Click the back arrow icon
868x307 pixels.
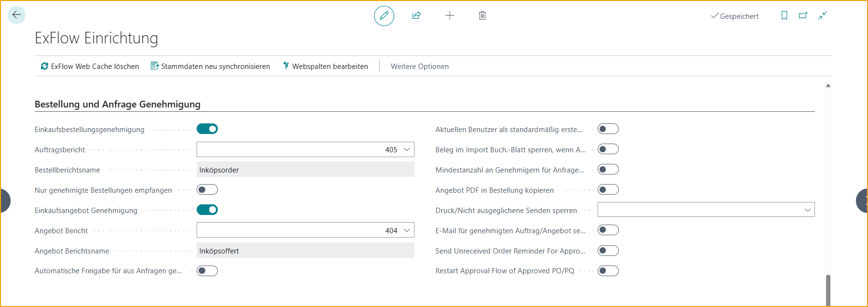tap(16, 15)
